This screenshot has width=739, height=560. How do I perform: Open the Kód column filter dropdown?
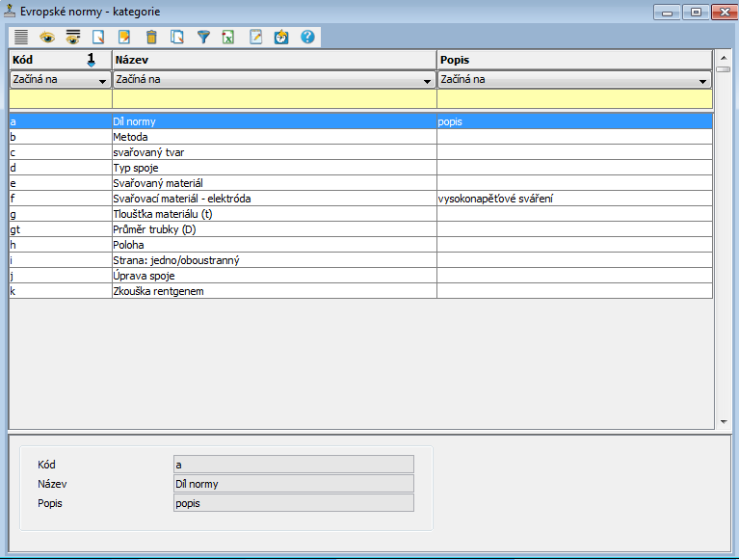(x=102, y=81)
